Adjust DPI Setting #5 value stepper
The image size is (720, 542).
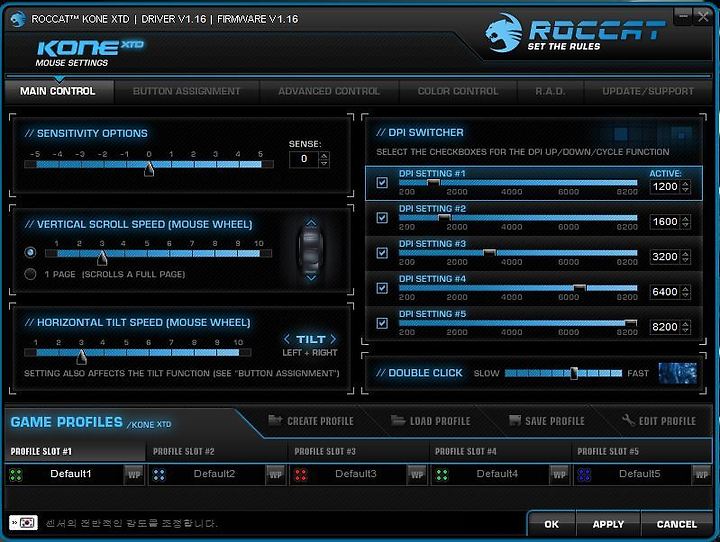[x=686, y=327]
